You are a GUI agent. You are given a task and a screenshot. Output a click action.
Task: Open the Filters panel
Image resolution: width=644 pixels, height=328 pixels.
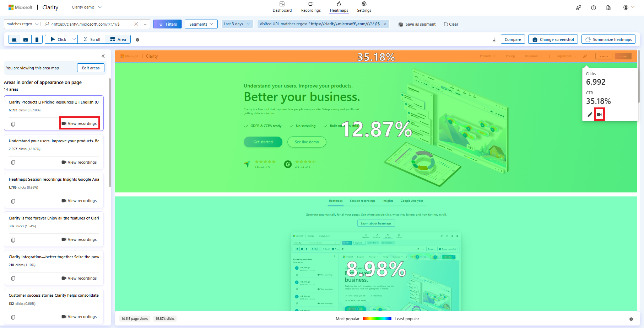pos(168,24)
